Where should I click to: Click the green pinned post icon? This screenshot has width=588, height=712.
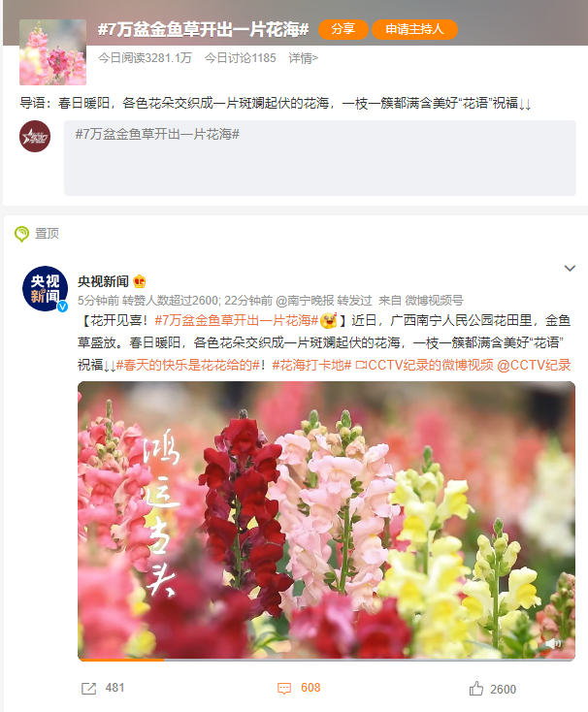[21, 234]
